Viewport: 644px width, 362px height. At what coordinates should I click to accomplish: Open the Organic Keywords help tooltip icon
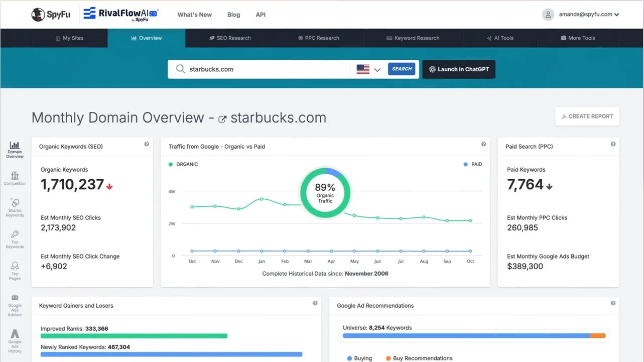[147, 145]
